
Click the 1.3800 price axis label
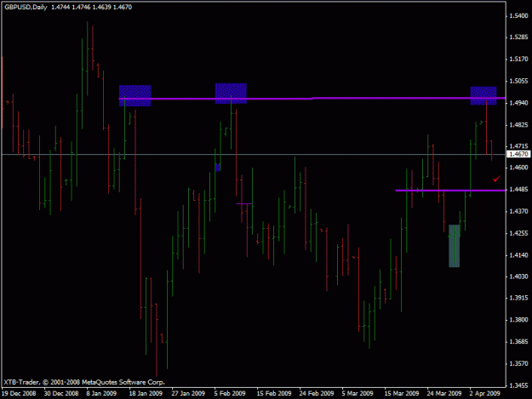tap(518, 320)
